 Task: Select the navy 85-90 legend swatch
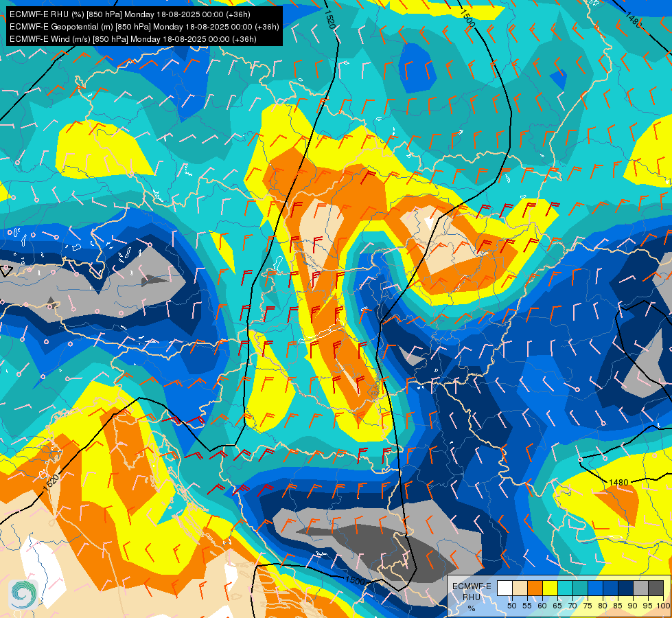pyautogui.click(x=626, y=588)
